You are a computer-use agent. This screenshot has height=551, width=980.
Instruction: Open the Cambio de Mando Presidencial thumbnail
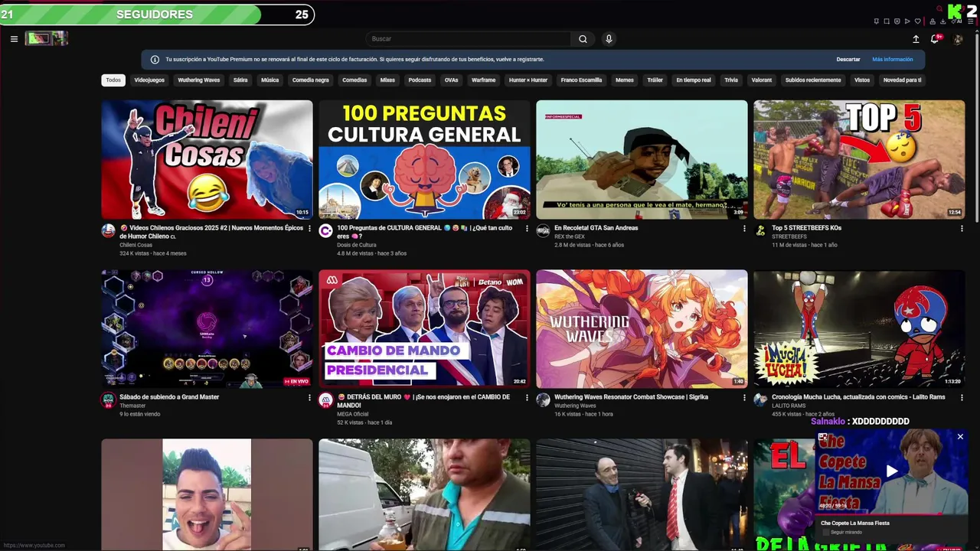(424, 329)
